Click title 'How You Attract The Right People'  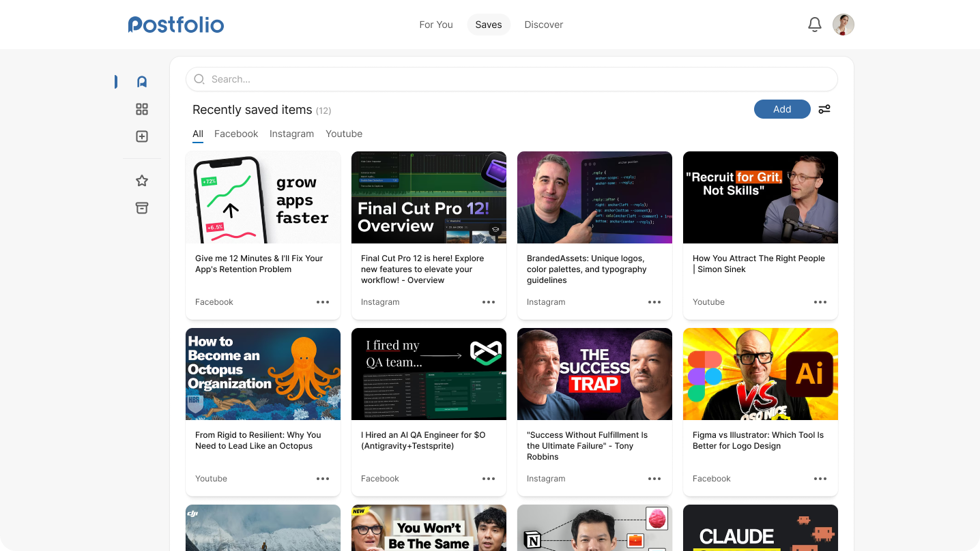(759, 264)
